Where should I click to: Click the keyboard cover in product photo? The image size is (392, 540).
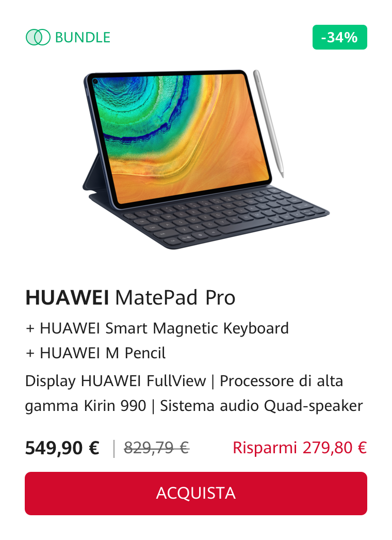220,217
